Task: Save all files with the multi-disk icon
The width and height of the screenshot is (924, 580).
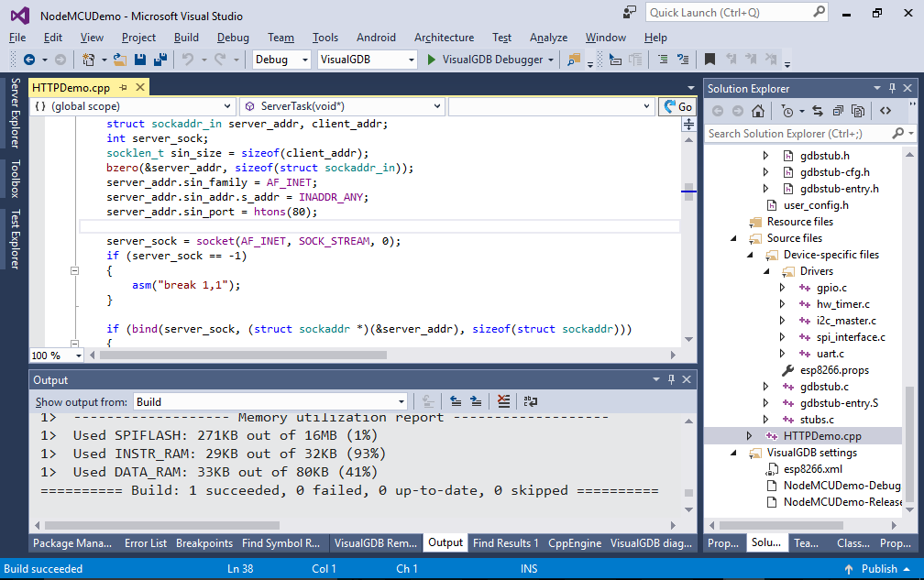Action: pyautogui.click(x=160, y=60)
